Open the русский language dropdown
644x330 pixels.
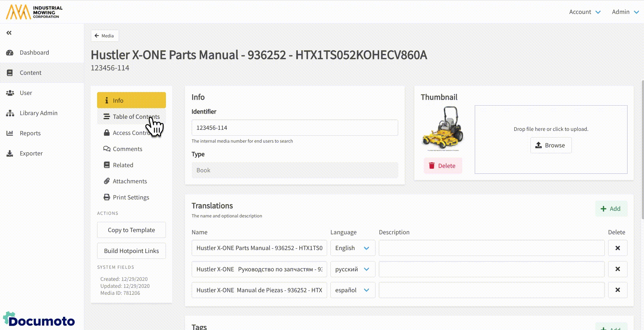point(352,269)
